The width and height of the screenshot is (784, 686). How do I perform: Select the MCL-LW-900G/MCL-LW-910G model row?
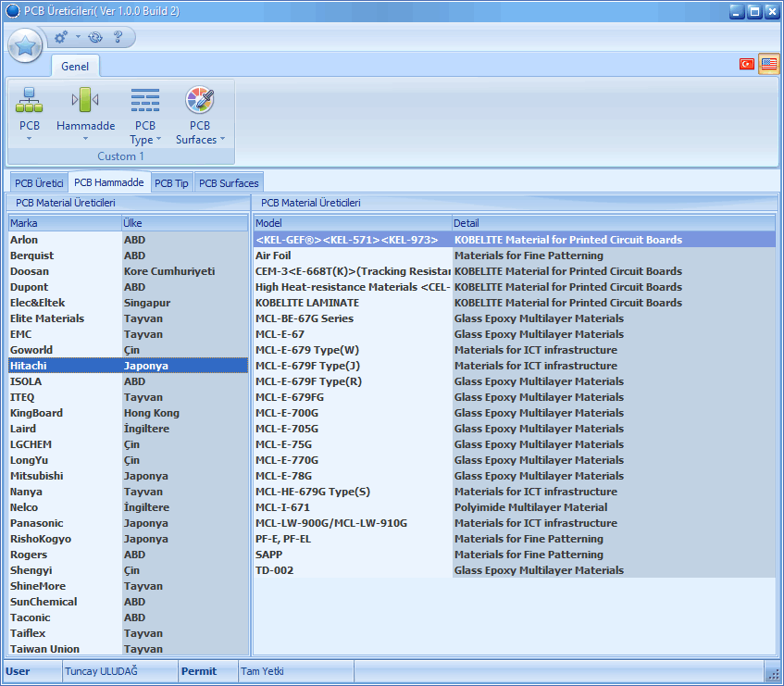tap(515, 523)
